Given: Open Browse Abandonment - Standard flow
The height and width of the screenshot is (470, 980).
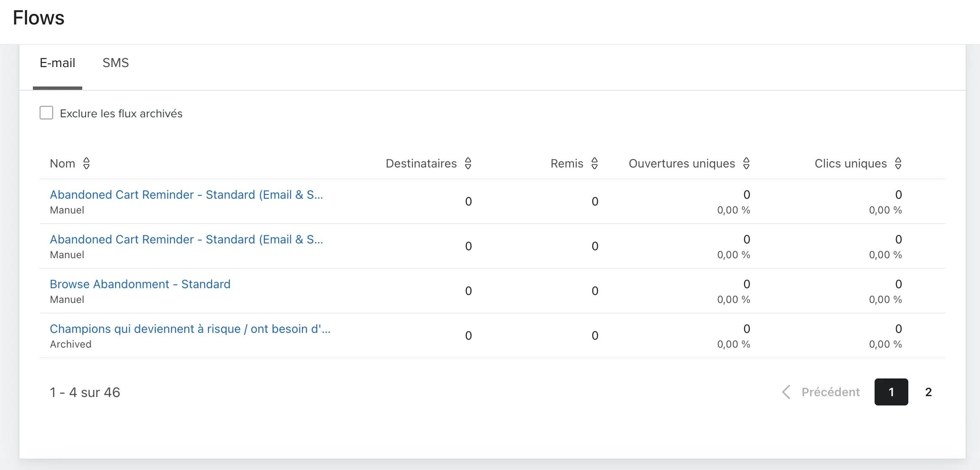Looking at the screenshot, I should 140,284.
